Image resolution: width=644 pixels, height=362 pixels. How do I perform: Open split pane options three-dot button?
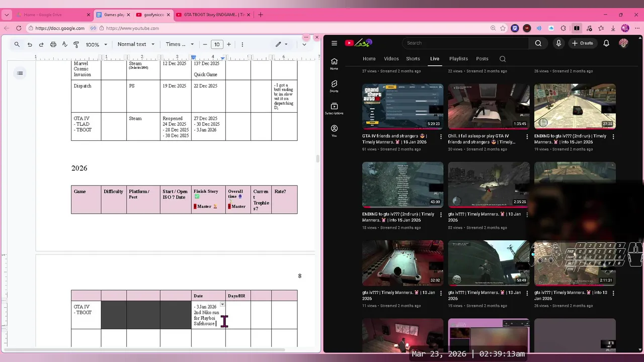(306, 37)
